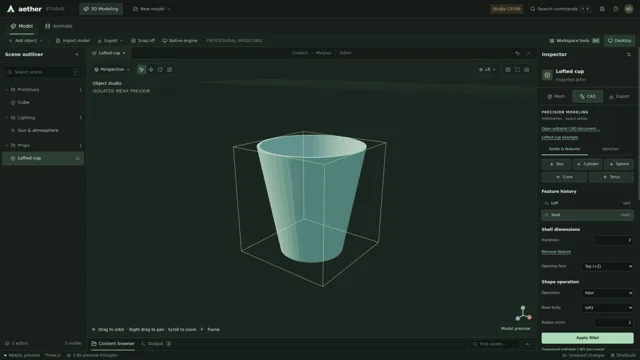The width and height of the screenshot is (640, 360).
Task: Open editable CAD document link
Action: pos(570,129)
